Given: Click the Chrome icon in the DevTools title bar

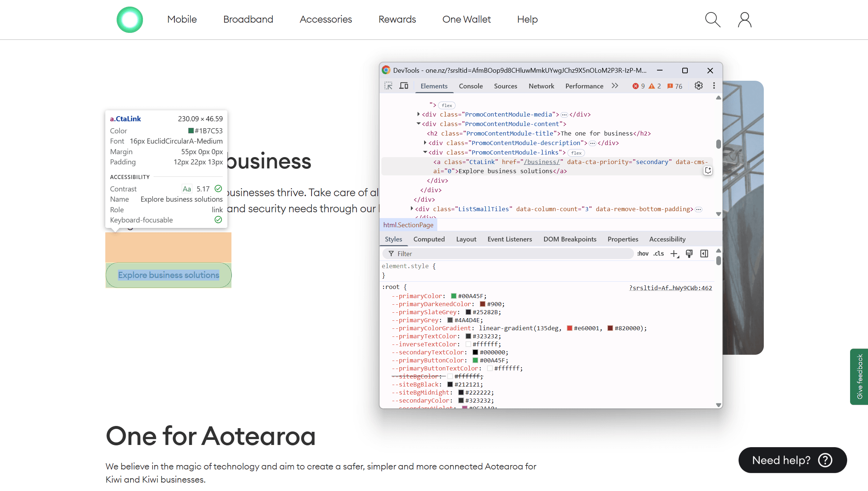Looking at the screenshot, I should click(386, 70).
